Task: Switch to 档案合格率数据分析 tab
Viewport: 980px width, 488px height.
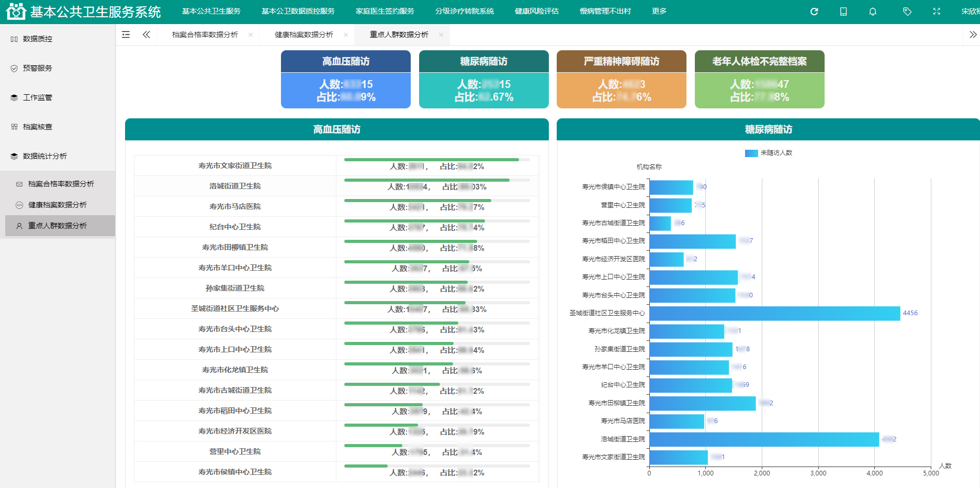Action: coord(205,35)
